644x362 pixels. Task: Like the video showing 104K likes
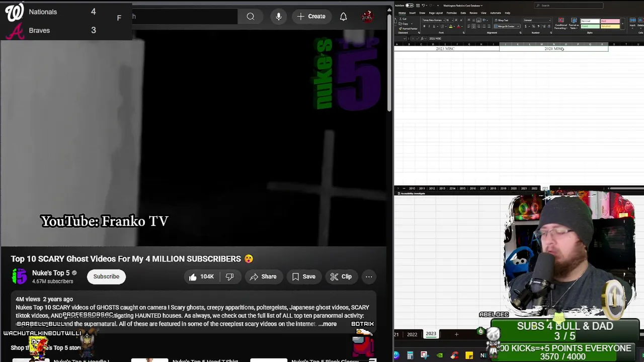(201, 277)
